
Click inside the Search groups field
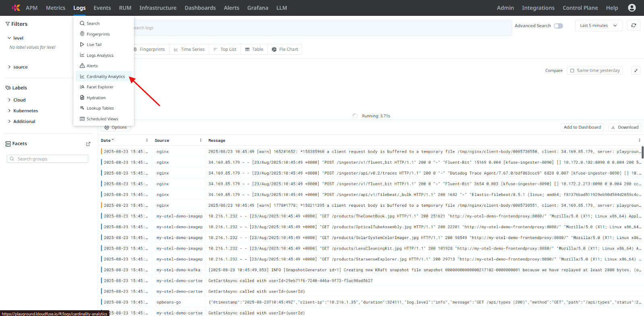pos(47,159)
